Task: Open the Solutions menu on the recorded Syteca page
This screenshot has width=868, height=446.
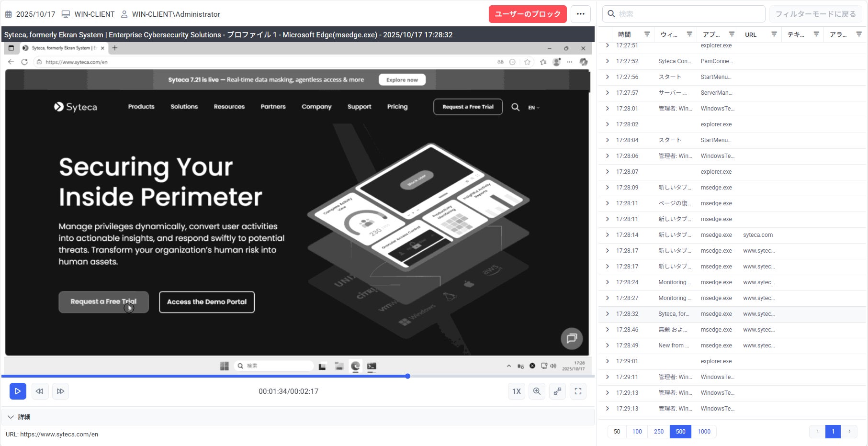Action: tap(184, 107)
